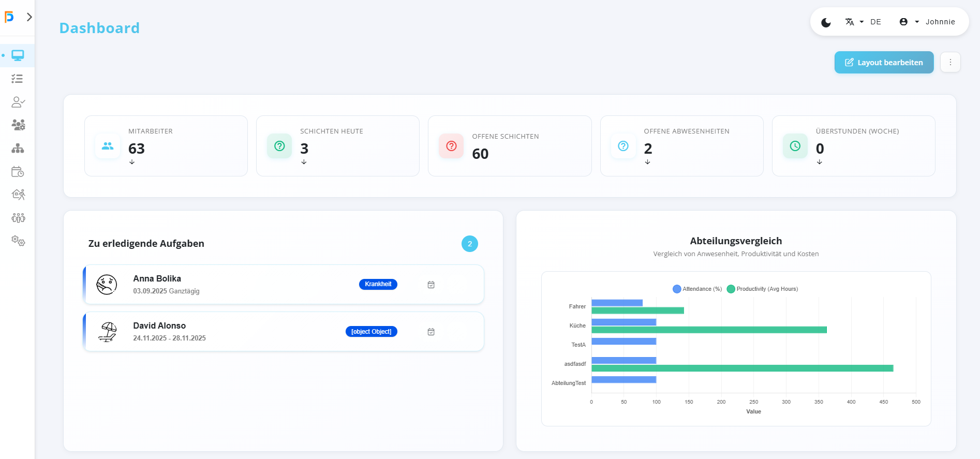Open the team people sidebar icon
980x459 pixels.
click(18, 218)
